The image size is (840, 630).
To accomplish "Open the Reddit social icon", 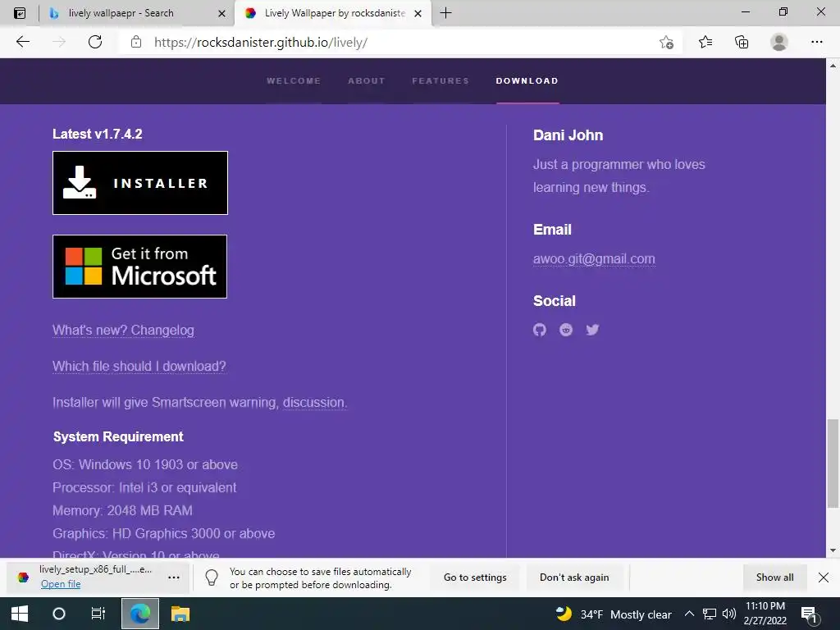I will [566, 330].
